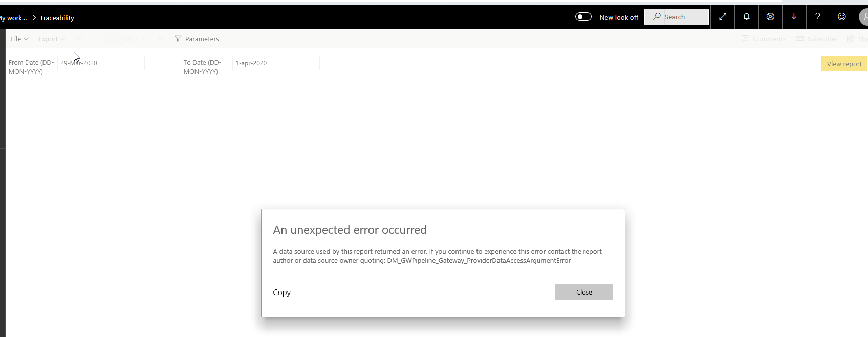The image size is (868, 337).
Task: Toggle the Parameters pane
Action: coord(197,39)
